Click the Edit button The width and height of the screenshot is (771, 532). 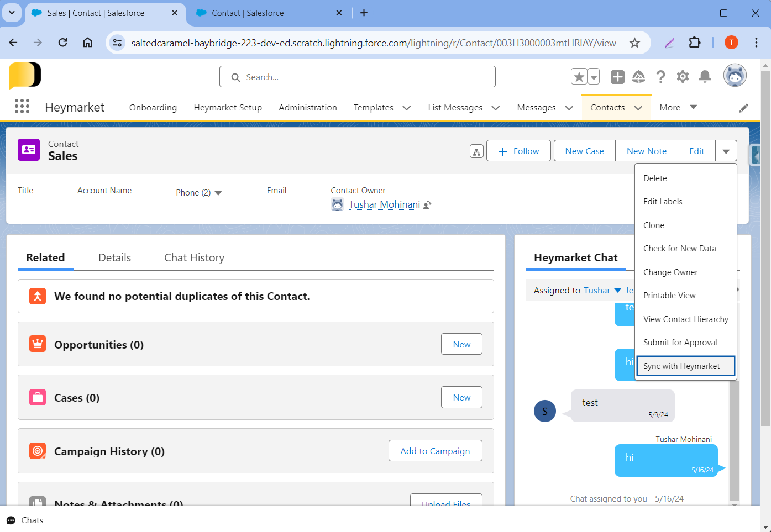[x=696, y=151]
